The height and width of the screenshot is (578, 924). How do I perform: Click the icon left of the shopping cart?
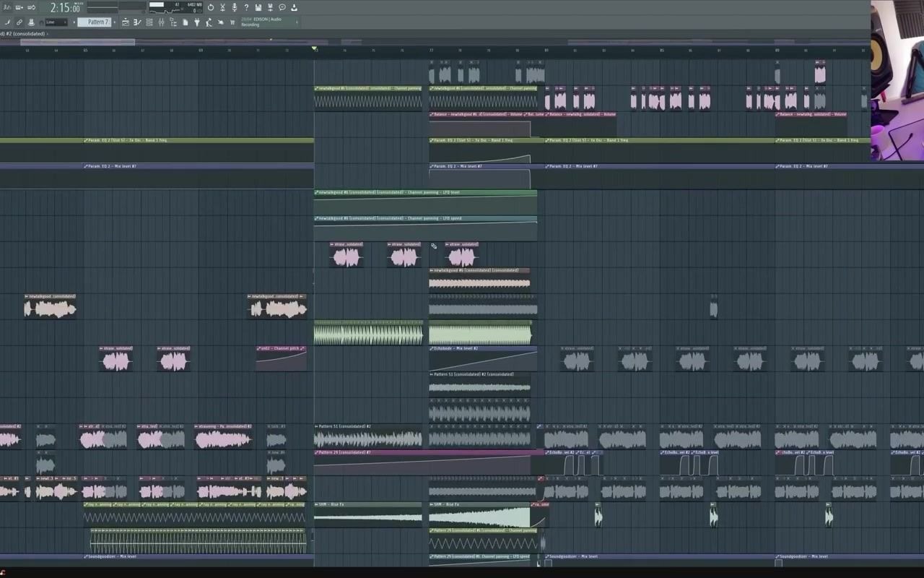(x=221, y=22)
